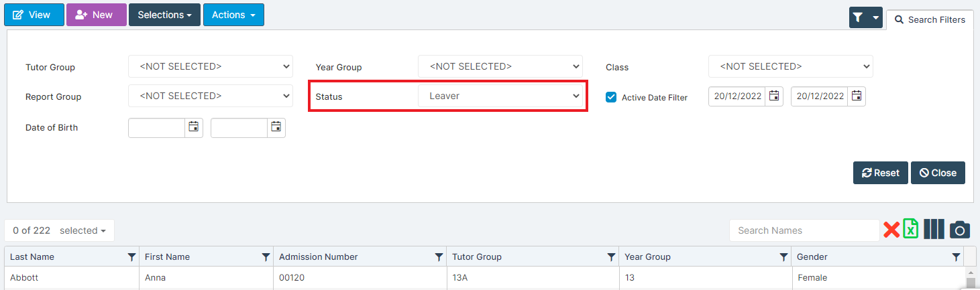The width and height of the screenshot is (980, 290).
Task: Click the camera snapshot icon
Action: (960, 230)
